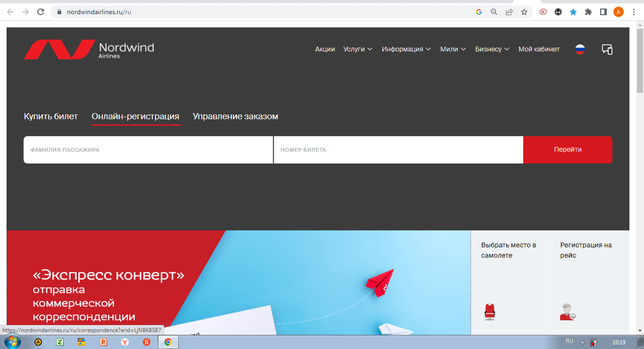Image resolution: width=644 pixels, height=349 pixels.
Task: Open Мой кабинет in the top menu
Action: [x=539, y=49]
